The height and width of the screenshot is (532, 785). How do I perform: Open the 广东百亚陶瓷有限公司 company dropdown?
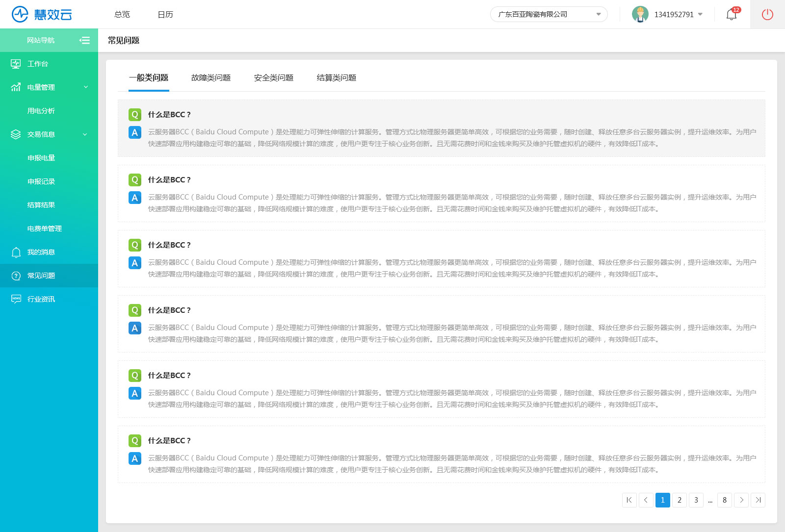tap(549, 14)
